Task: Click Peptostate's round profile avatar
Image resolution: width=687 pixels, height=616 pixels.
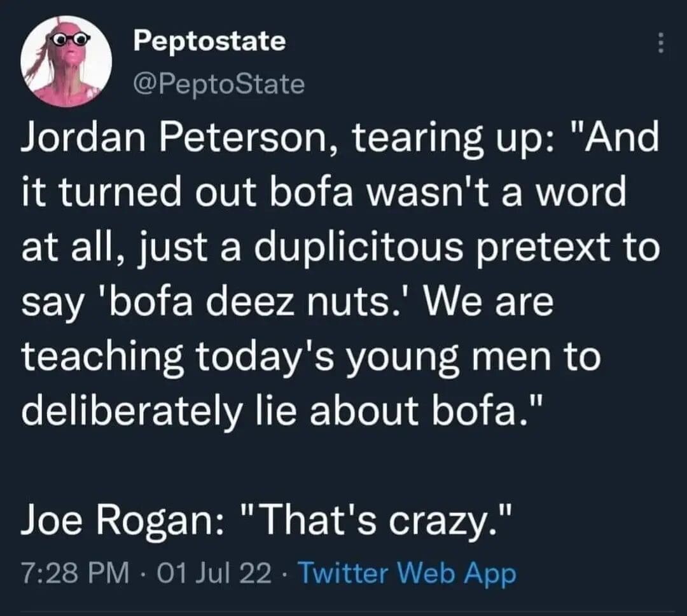Action: pyautogui.click(x=66, y=61)
